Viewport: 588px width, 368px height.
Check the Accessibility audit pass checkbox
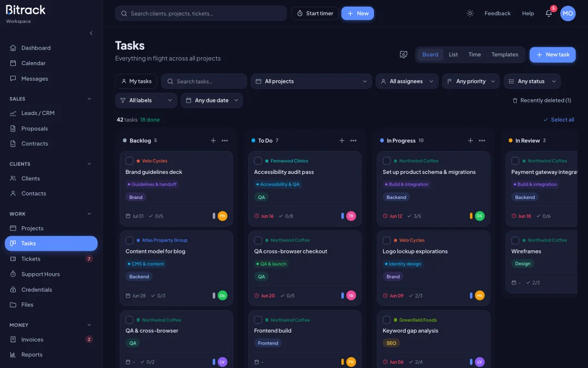(258, 161)
